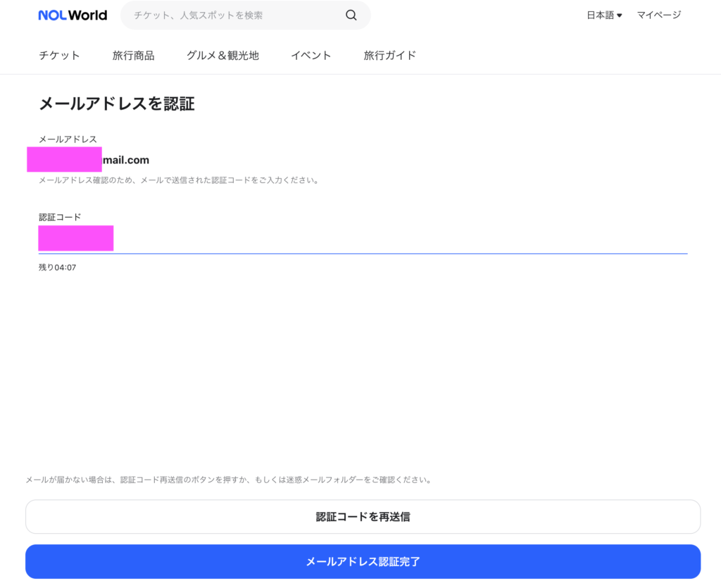721x588 pixels.
Task: Click the NOL World logo
Action: pos(73,15)
